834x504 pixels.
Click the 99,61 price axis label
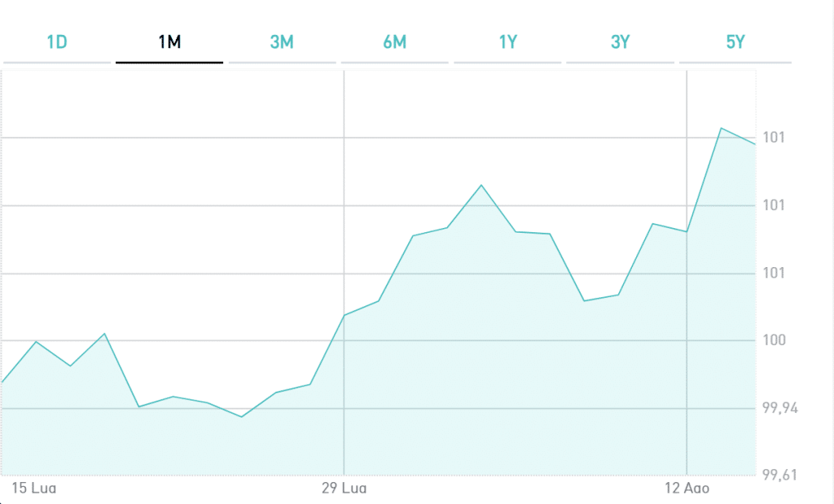(779, 476)
